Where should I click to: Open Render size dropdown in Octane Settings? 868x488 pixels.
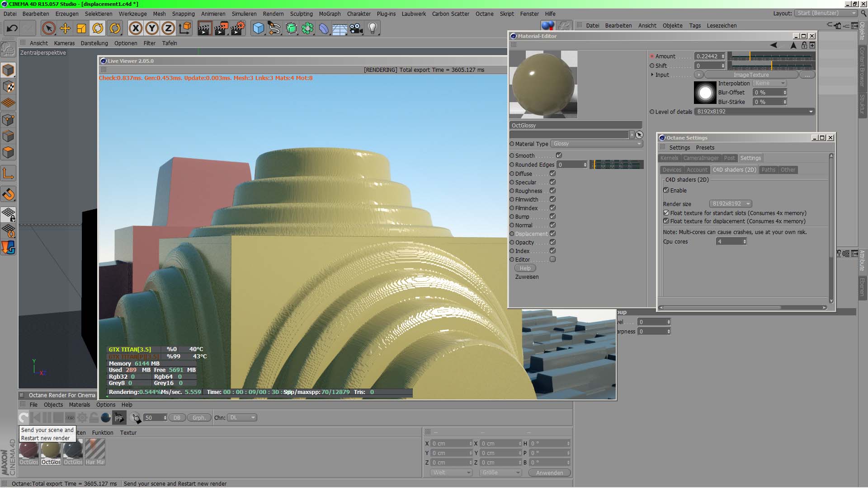(731, 204)
